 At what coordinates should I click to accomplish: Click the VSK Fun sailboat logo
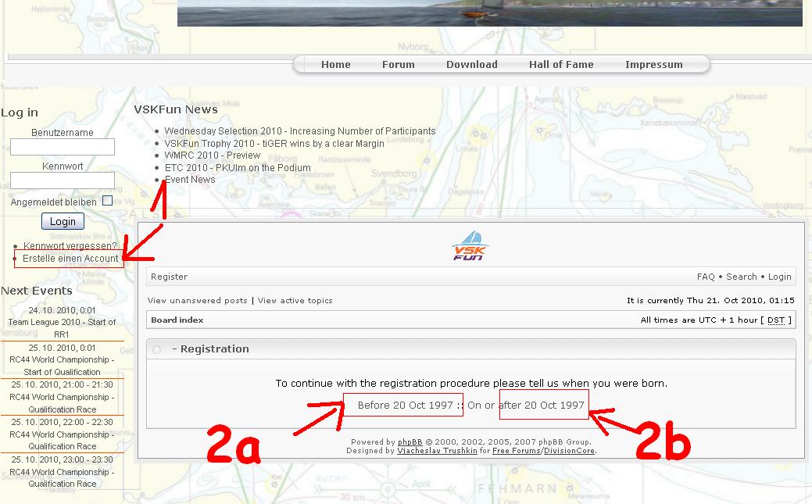[469, 245]
